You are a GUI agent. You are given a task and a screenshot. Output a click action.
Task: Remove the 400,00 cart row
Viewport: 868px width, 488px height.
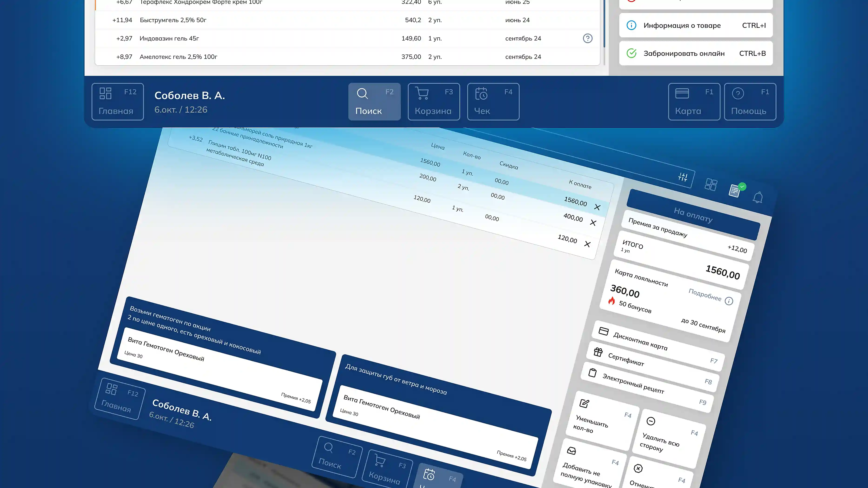pyautogui.click(x=593, y=223)
